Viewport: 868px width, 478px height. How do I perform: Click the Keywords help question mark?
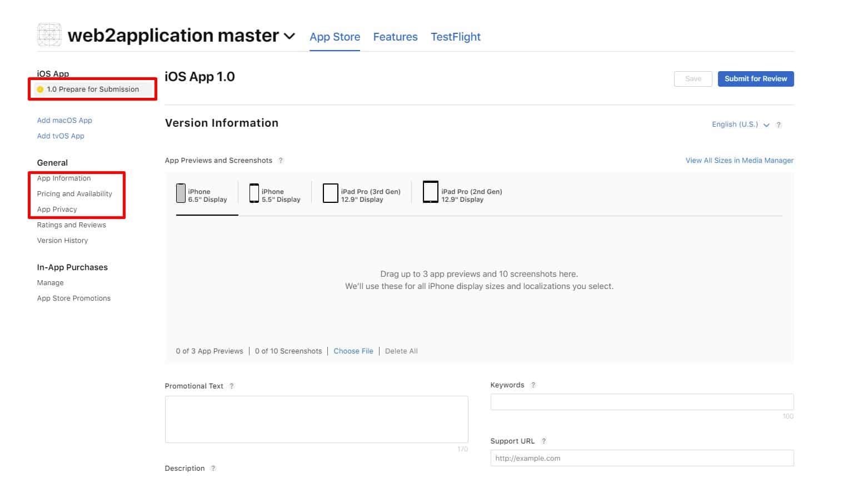[533, 385]
